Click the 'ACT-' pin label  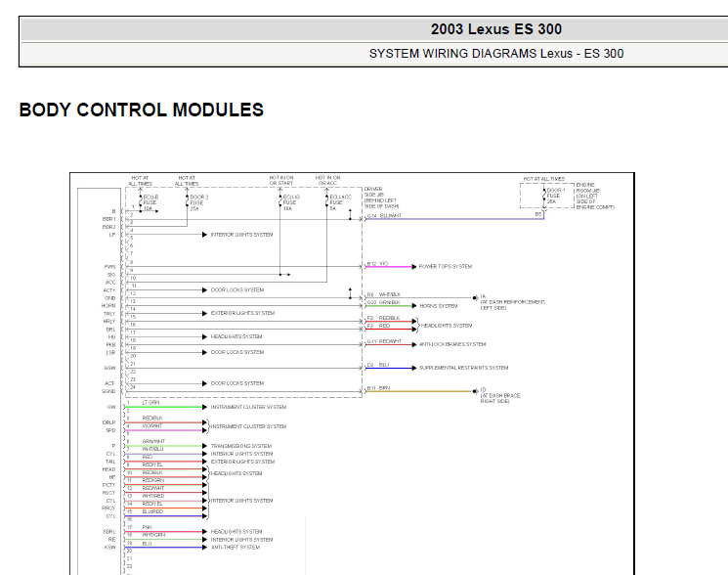click(x=109, y=383)
